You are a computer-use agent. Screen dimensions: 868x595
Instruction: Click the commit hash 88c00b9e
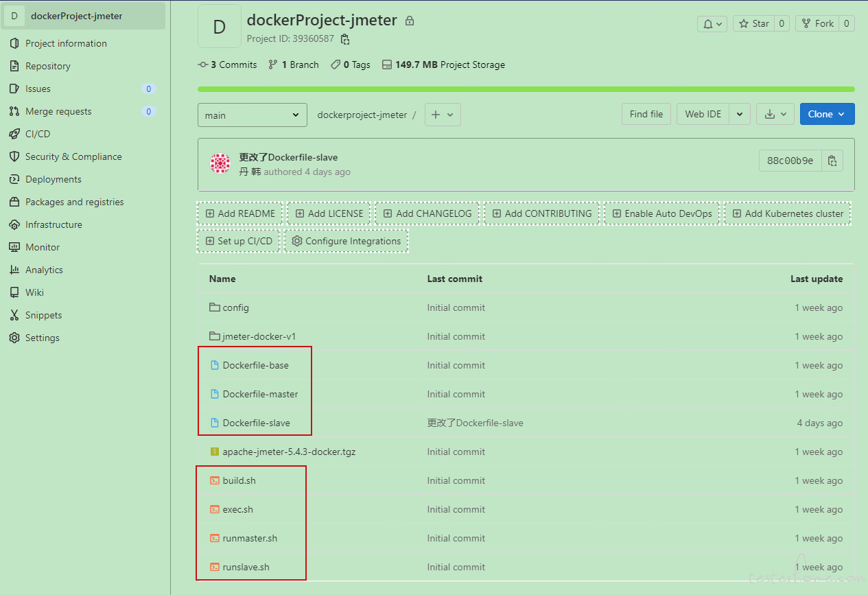click(x=790, y=161)
